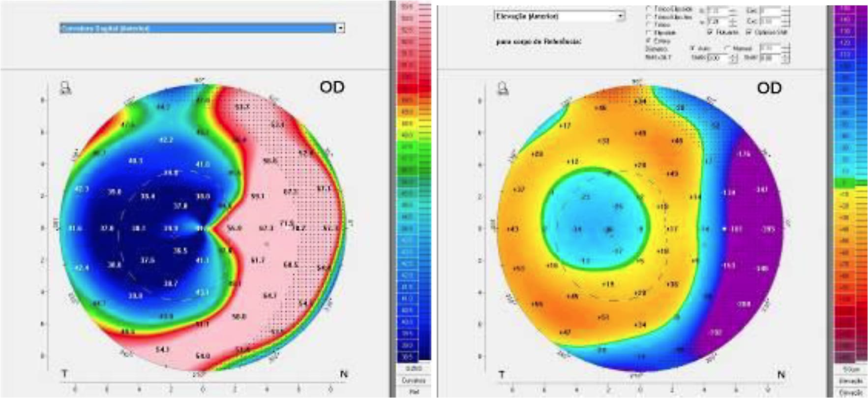The width and height of the screenshot is (868, 398).
Task: Click the 54.1 value on the curvature map
Action: point(162,349)
